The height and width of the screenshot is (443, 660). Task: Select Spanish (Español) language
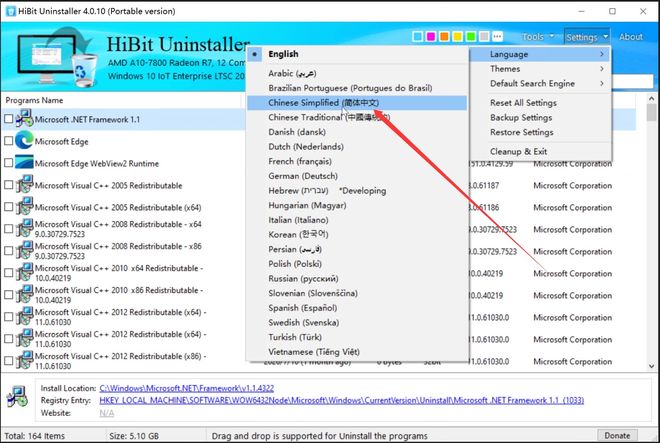pos(357,308)
